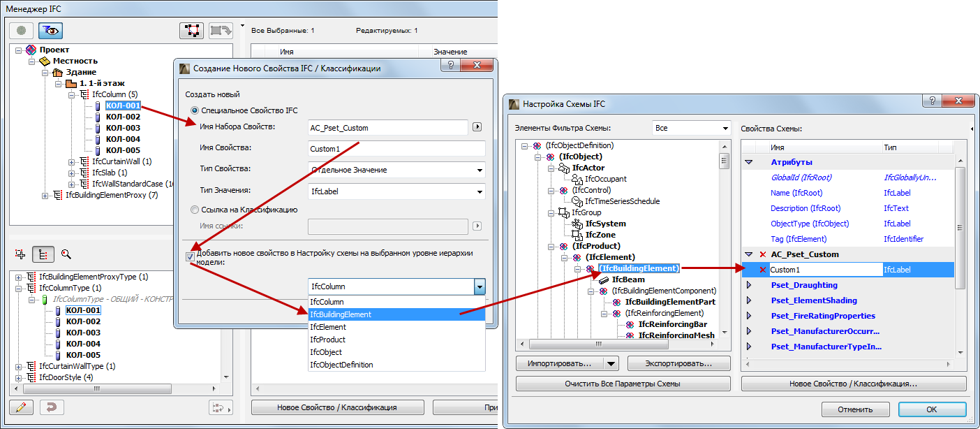Viewport: 980px width, 429px height.
Task: Click the Импортировать... button
Action: tap(559, 363)
